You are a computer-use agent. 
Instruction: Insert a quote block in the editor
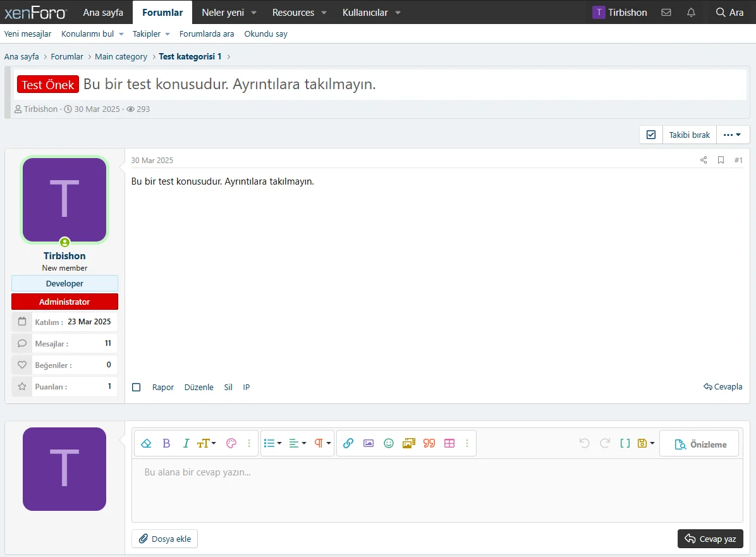(x=429, y=443)
